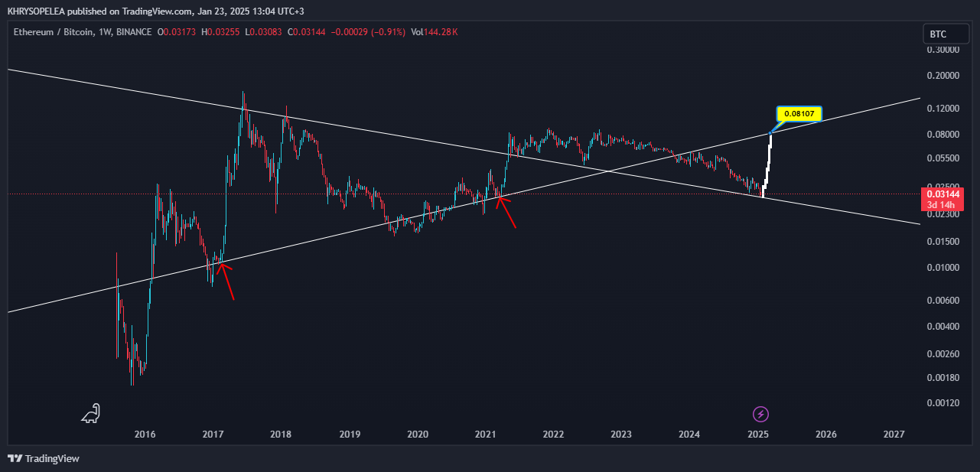The width and height of the screenshot is (980, 472).
Task: Click the 0.00260 price axis label
Action: 943,354
